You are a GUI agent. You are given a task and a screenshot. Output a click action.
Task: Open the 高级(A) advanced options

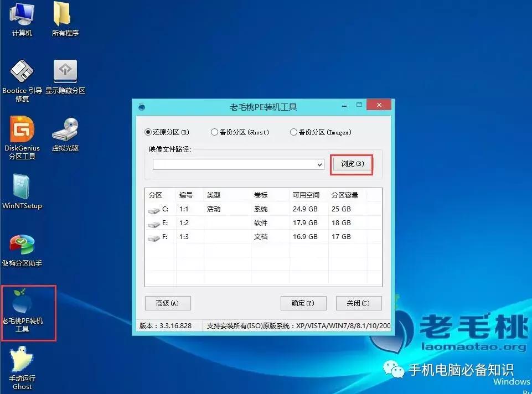(168, 303)
